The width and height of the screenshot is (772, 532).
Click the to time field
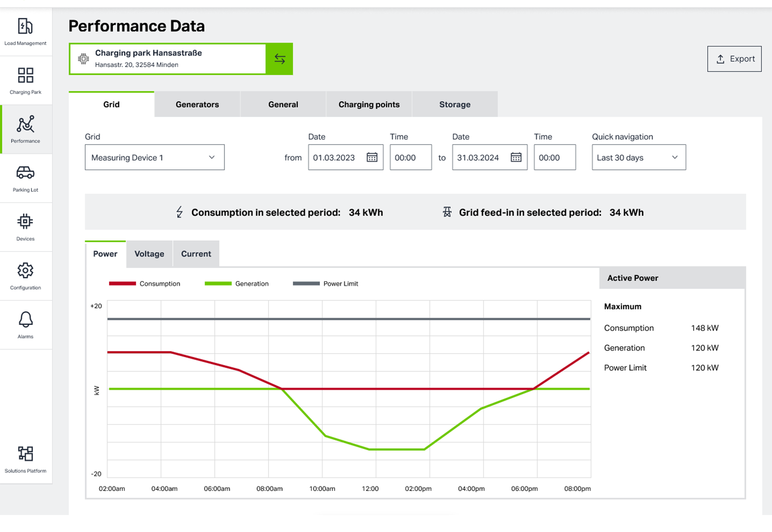click(x=555, y=157)
